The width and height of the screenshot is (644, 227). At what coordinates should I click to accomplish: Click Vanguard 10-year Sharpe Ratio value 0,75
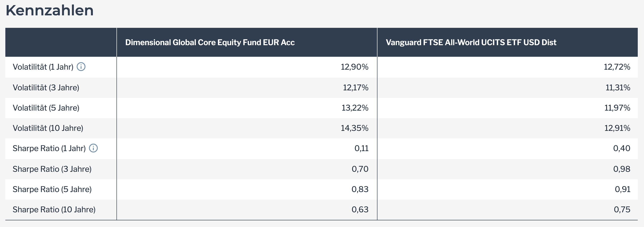[622, 209]
